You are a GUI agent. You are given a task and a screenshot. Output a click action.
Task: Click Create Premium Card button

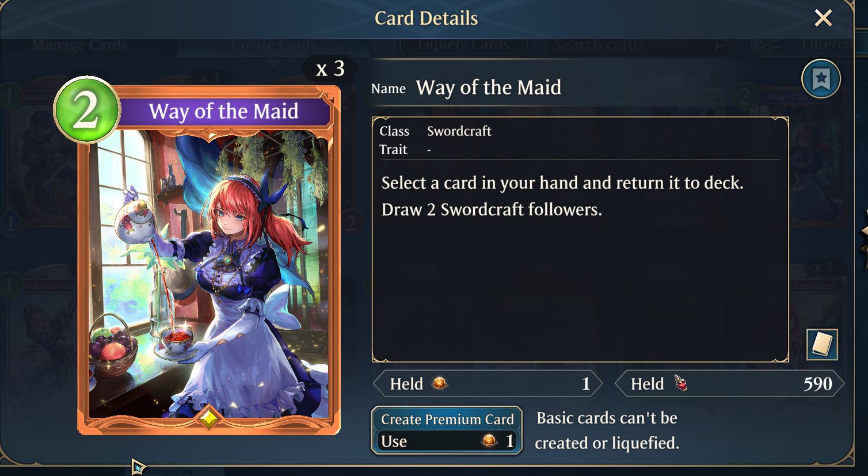447,431
